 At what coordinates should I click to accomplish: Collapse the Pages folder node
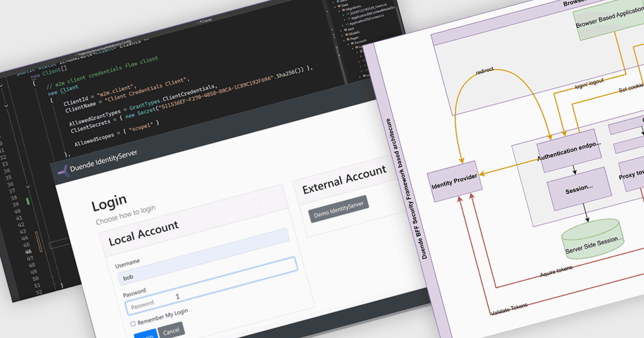(343, 40)
